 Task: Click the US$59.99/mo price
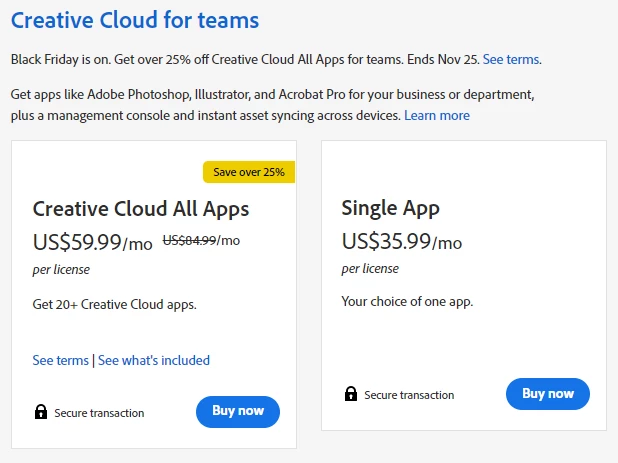point(93,242)
